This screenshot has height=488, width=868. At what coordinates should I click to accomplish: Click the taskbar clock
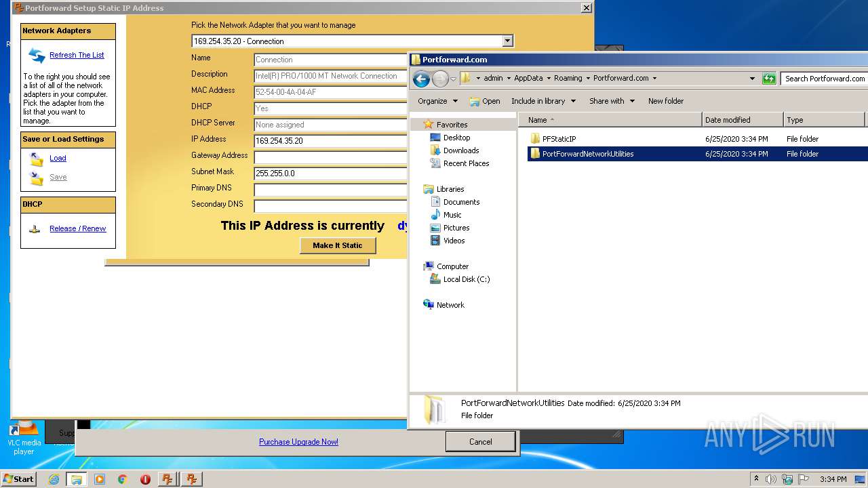click(833, 479)
